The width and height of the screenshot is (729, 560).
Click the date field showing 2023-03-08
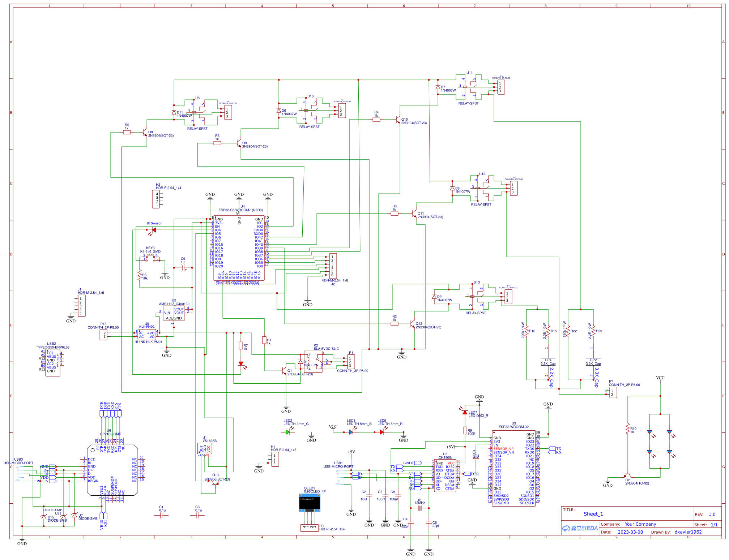[x=630, y=532]
